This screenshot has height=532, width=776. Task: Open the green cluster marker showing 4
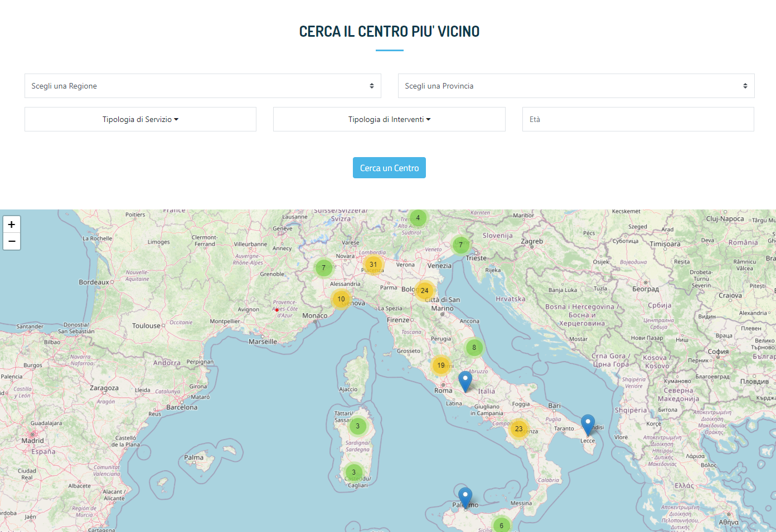pyautogui.click(x=418, y=218)
